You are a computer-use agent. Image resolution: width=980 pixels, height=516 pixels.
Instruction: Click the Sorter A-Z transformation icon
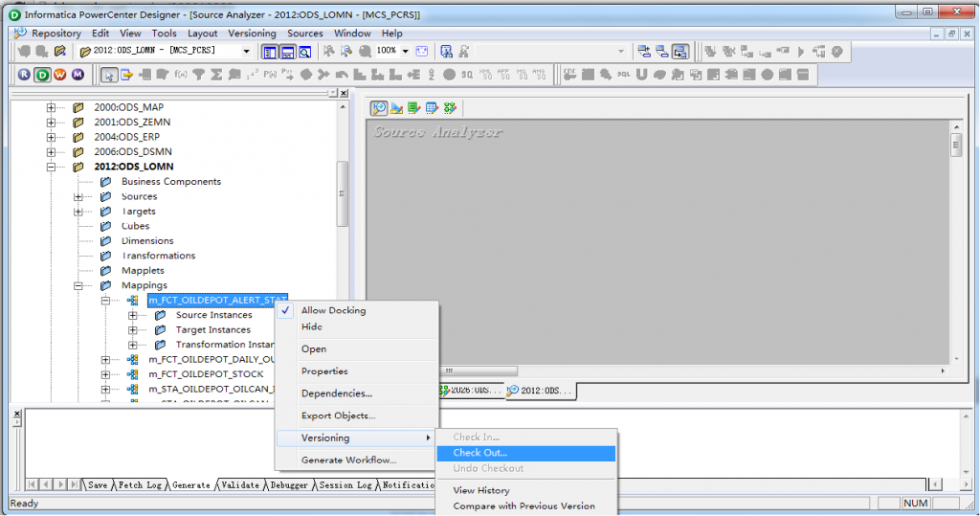[x=432, y=75]
